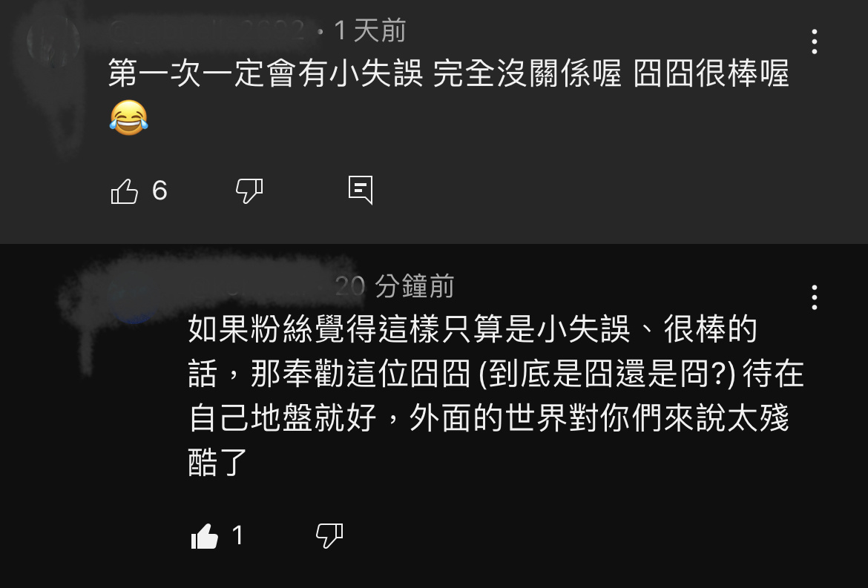The height and width of the screenshot is (588, 868).
Task: Open the three-dot menu of the first comment
Action: click(x=815, y=42)
